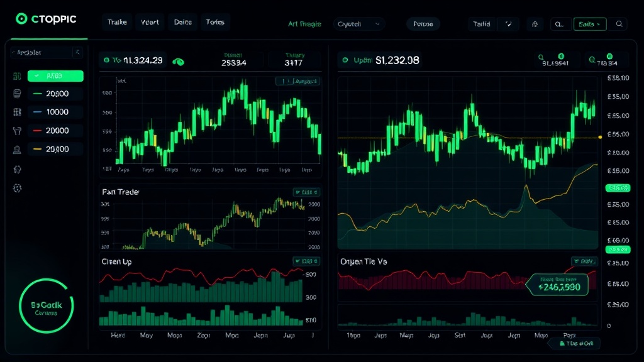Toggle the green dot above S1,8941
Viewport: 644px width, 362px height.
click(x=561, y=56)
